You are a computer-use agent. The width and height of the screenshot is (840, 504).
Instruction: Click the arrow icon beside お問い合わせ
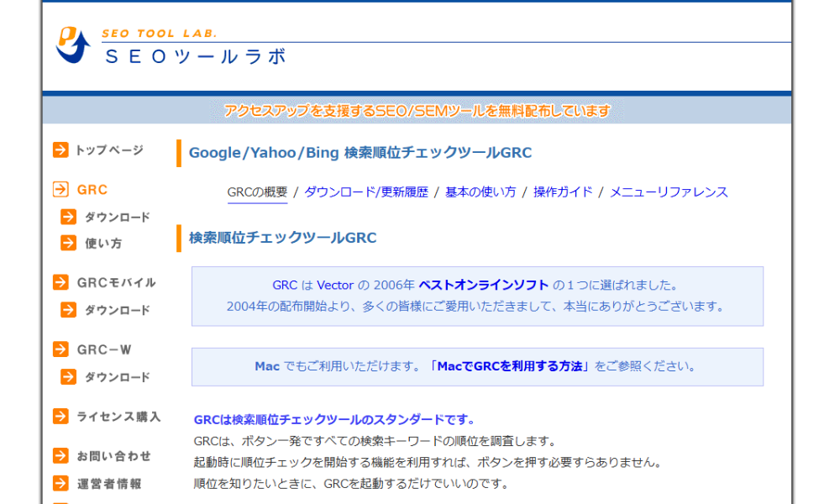60,456
